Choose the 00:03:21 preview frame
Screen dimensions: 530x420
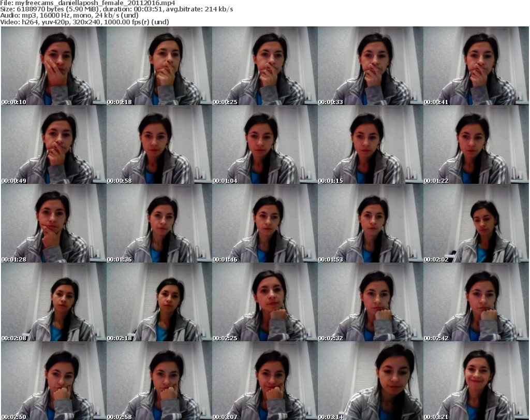(476, 381)
